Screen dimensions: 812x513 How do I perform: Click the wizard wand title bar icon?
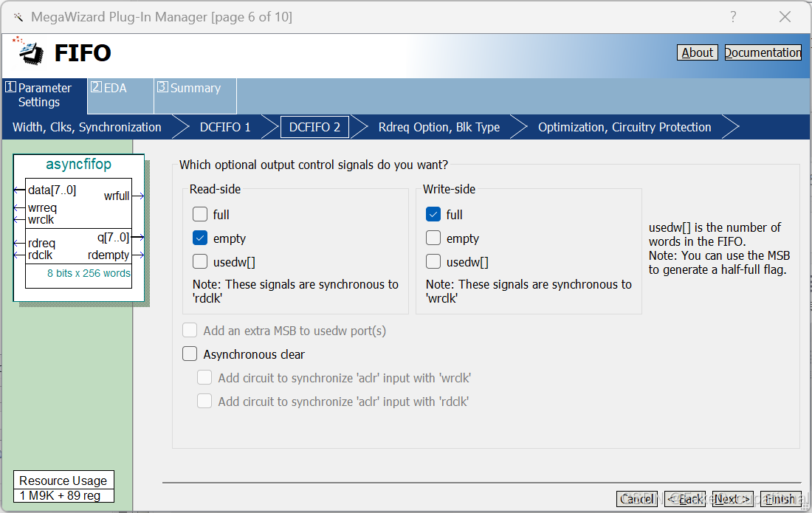pyautogui.click(x=18, y=18)
